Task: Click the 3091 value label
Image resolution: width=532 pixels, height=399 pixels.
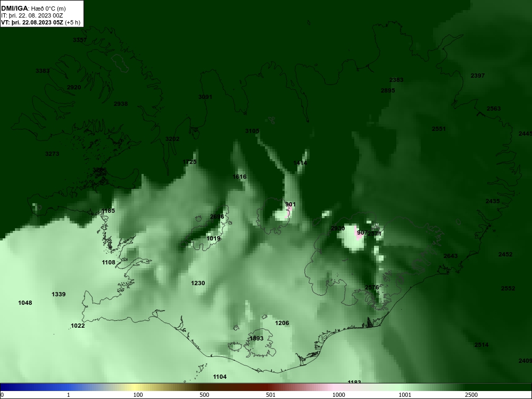Action: click(205, 97)
